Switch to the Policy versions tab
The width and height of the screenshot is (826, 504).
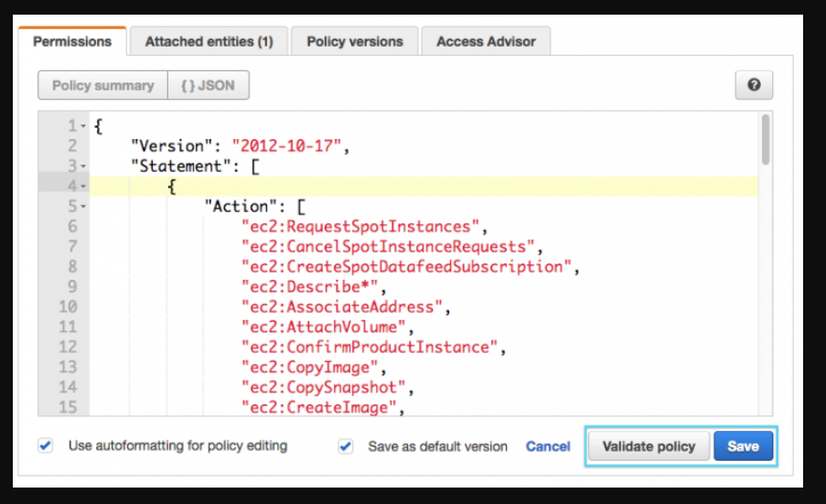(354, 41)
